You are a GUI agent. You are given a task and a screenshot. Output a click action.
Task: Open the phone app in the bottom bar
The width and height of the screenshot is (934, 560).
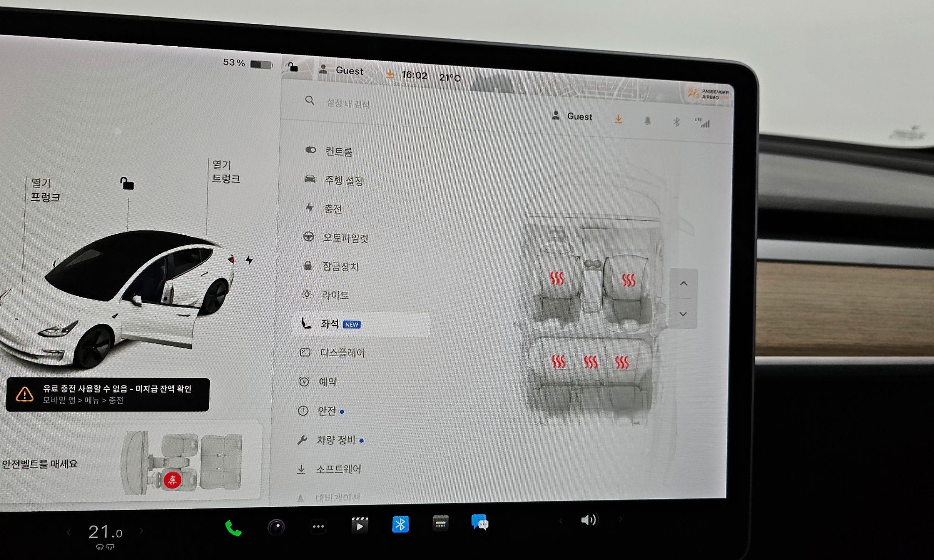point(233,528)
